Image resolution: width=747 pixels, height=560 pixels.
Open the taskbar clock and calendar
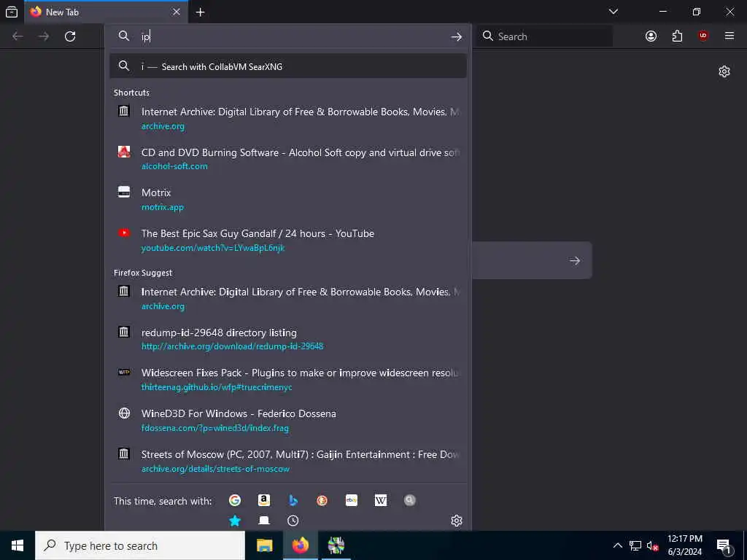tap(684, 545)
